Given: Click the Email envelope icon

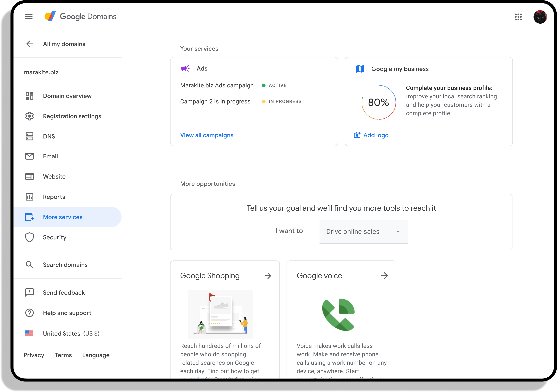Looking at the screenshot, I should (30, 156).
